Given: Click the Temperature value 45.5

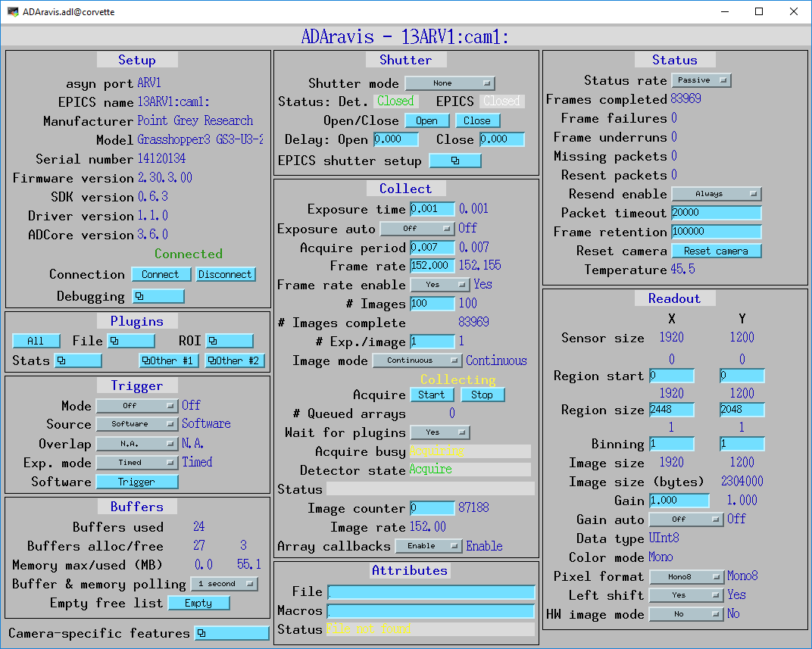Looking at the screenshot, I should [x=683, y=269].
